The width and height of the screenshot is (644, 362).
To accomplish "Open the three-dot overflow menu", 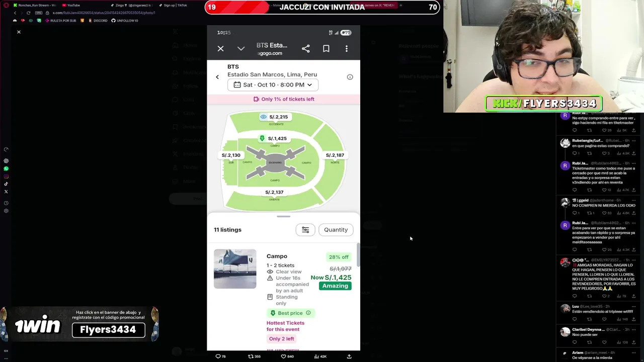I will tap(347, 49).
